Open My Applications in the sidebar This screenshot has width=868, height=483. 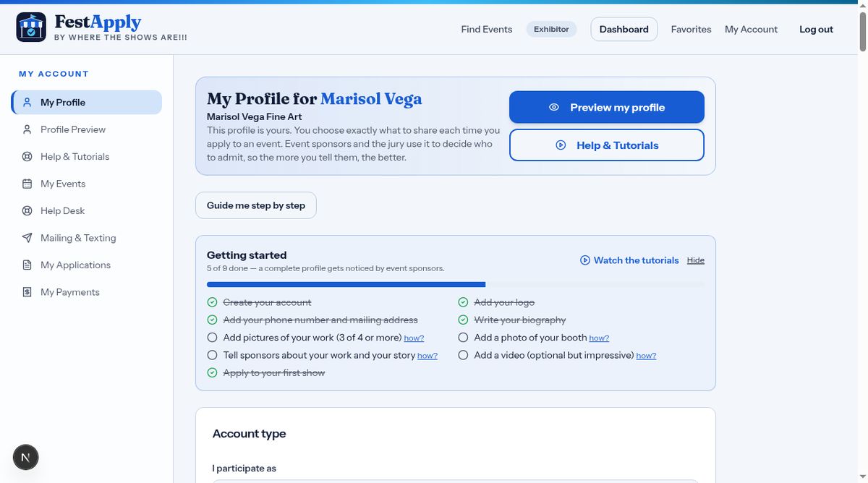point(87,265)
